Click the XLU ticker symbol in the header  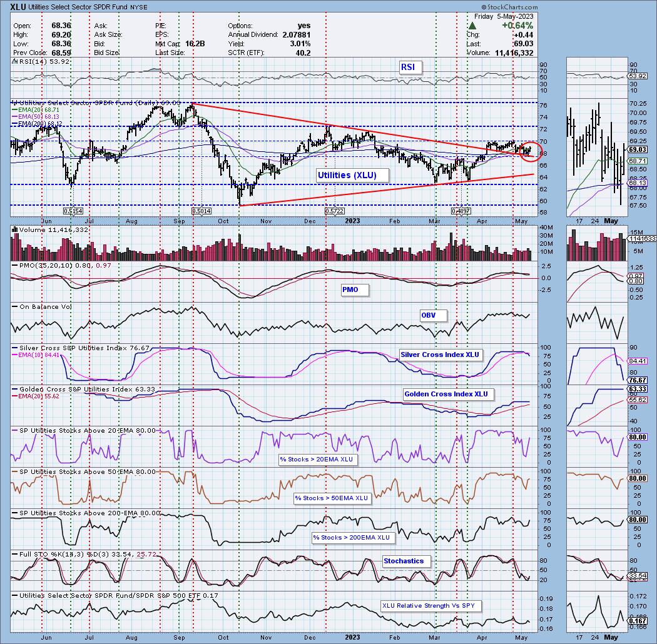18,7
